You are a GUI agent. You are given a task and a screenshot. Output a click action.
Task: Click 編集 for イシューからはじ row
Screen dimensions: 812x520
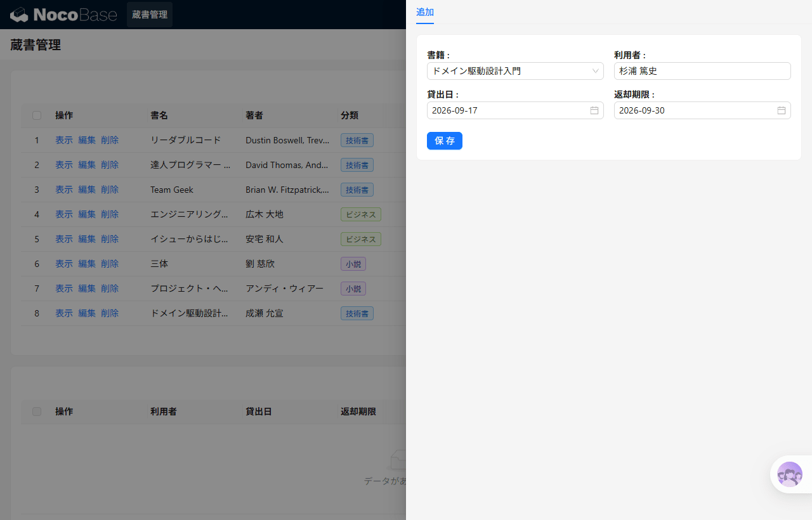(x=87, y=239)
